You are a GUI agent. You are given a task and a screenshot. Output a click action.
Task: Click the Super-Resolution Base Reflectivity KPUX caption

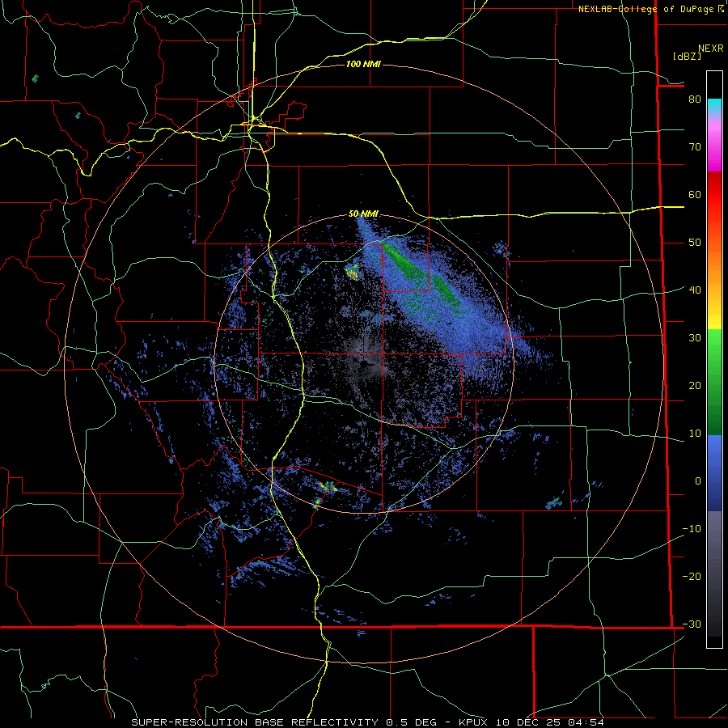(367, 722)
